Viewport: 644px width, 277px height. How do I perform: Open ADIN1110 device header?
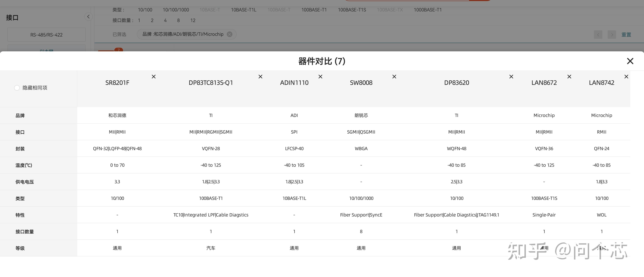pos(294,83)
